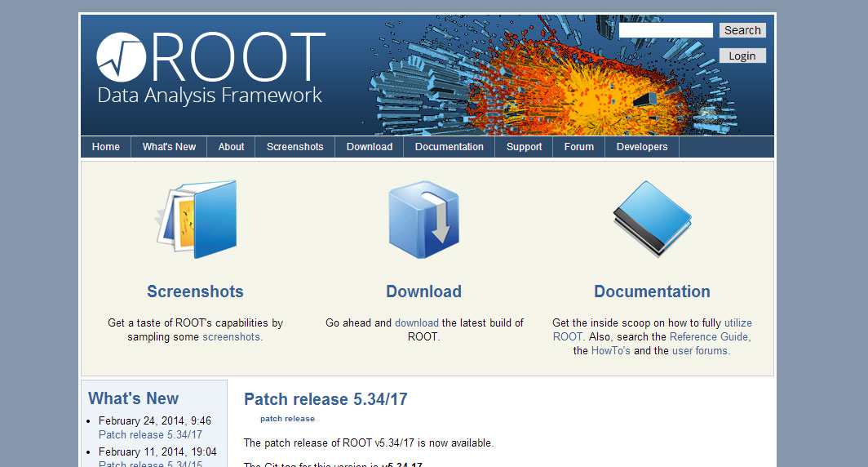Visit the user forums link
Screen dimensions: 868x467
[701, 350]
